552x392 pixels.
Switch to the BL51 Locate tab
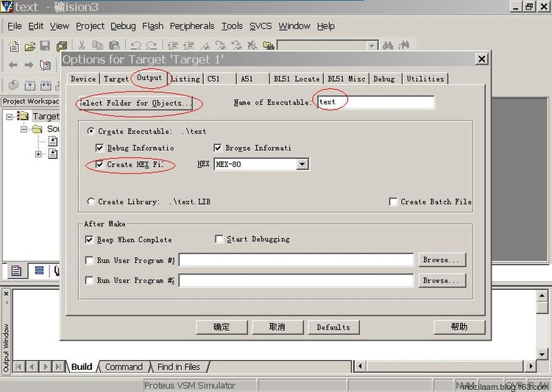coord(297,79)
